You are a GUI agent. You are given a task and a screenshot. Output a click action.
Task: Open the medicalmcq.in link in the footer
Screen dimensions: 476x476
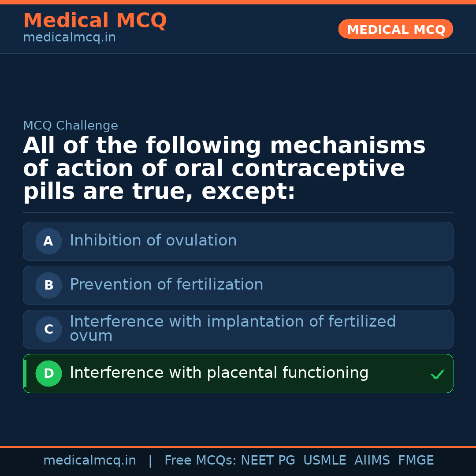point(89,461)
